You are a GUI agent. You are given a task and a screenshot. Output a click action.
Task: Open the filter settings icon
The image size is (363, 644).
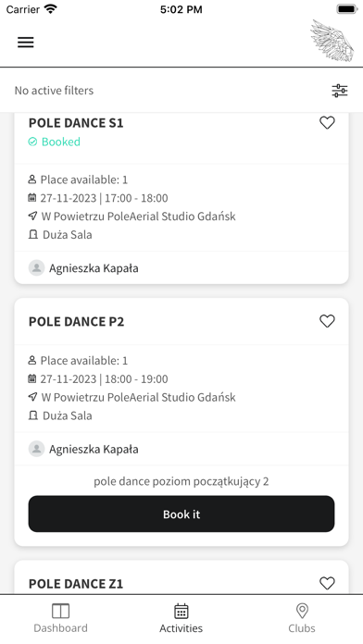point(340,91)
